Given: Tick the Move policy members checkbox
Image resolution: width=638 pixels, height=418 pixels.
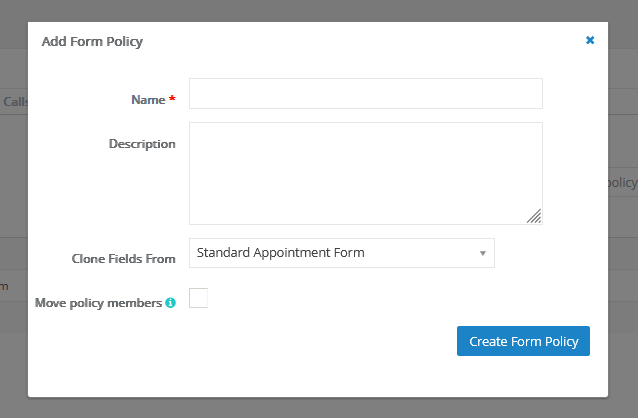Looking at the screenshot, I should tap(198, 298).
